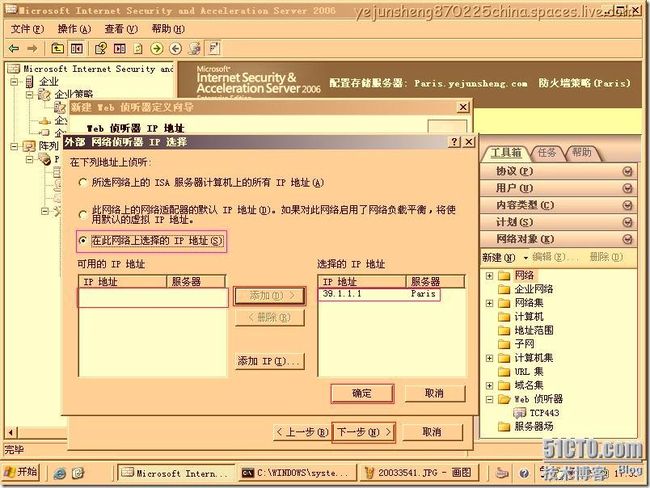The image size is (650, 488).
Task: Click the 网络 folder icon in toolbox
Action: 504,276
